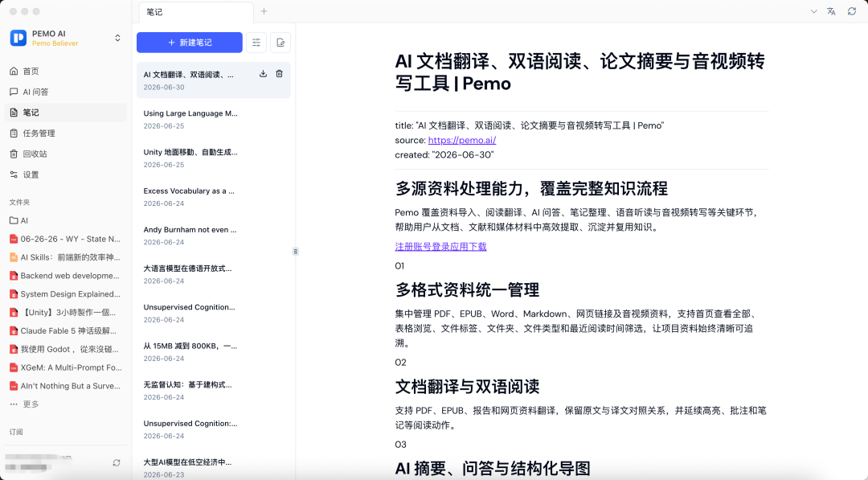Click the folder icon next to AI
868x480 pixels.
14,220
